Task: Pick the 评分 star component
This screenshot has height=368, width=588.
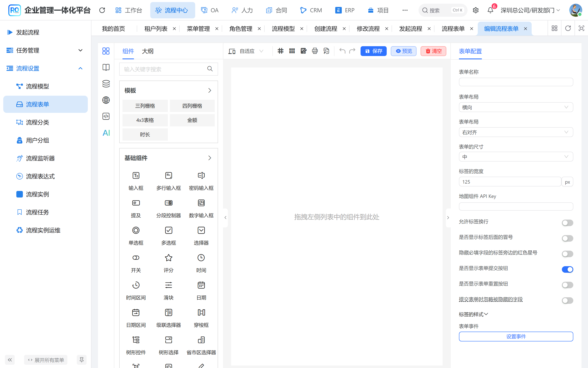Action: coord(168,258)
